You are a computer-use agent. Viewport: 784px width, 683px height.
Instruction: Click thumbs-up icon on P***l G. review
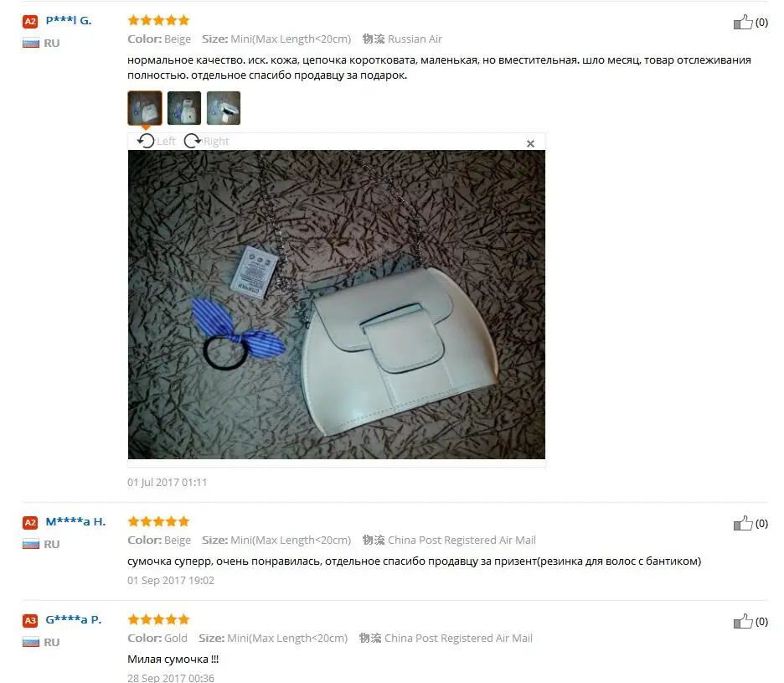tap(742, 22)
